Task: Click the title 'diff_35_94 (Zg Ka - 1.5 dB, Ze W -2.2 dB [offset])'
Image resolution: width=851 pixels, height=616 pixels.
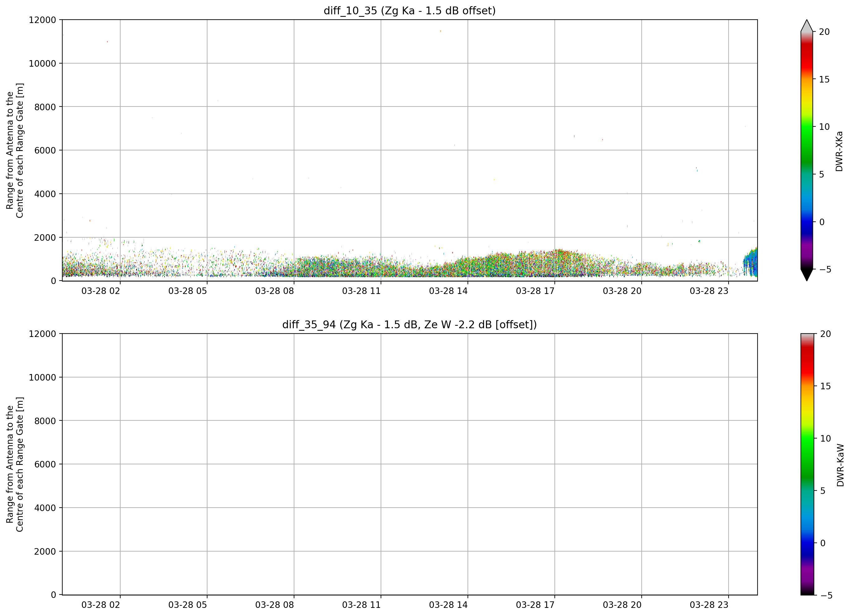Action: 410,325
